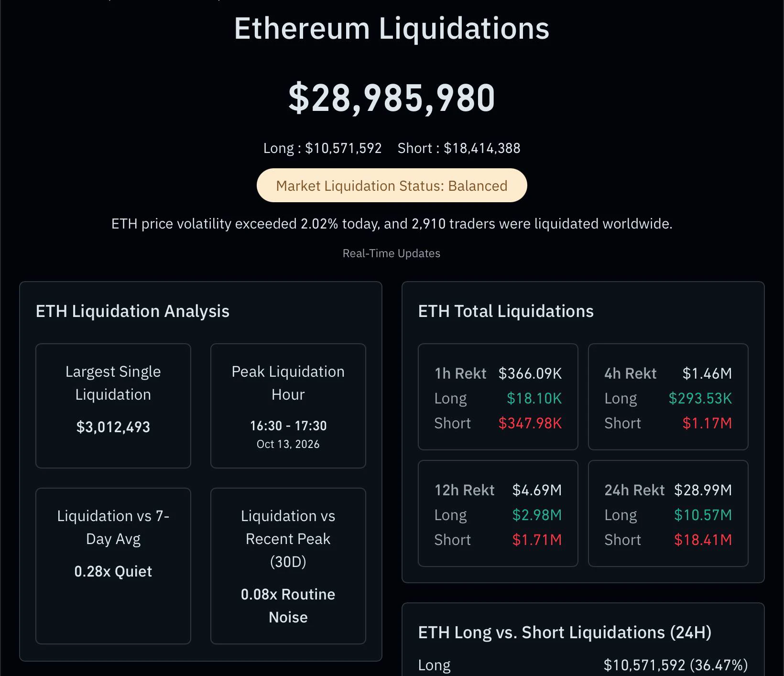Click the ETH Liquidation Analysis section title
The width and height of the screenshot is (784, 676).
coord(132,311)
